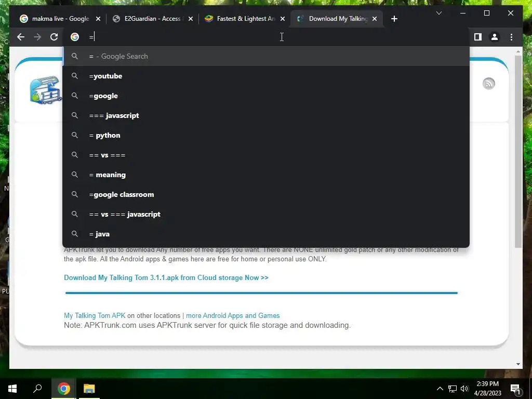Open the notification center icon
This screenshot has width=532, height=399.
click(515, 389)
